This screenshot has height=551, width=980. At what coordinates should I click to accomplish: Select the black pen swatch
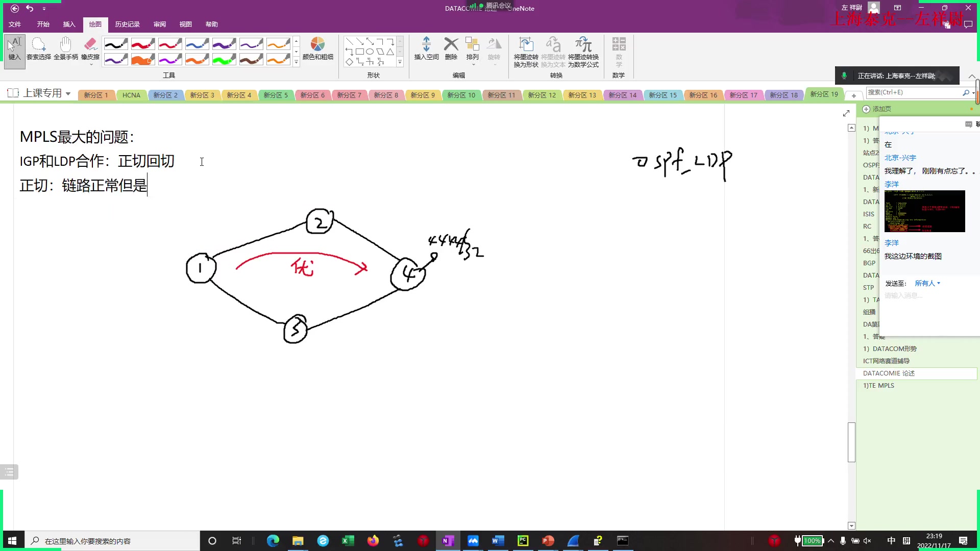(x=116, y=44)
